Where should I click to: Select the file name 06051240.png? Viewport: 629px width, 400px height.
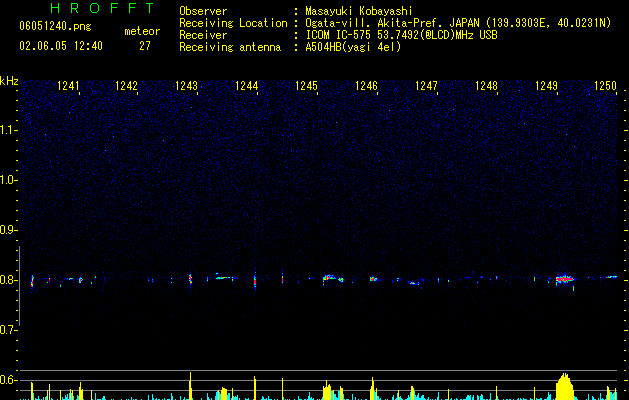[x=55, y=27]
